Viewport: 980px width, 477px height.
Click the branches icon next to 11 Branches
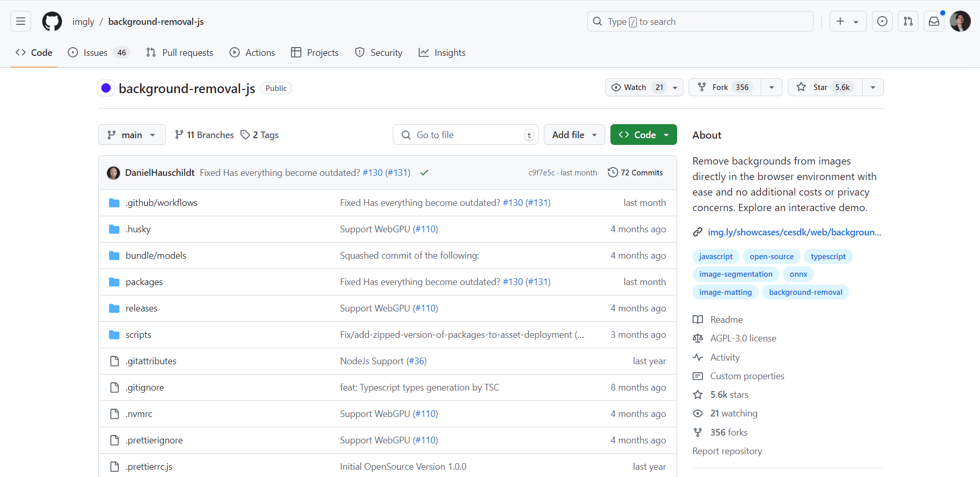(178, 135)
